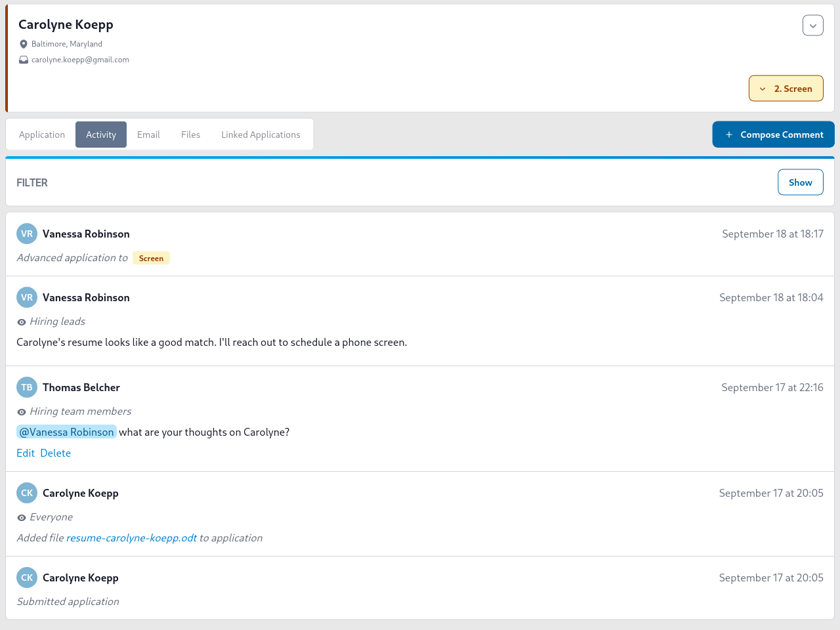Click the @Vanessa Robinson mention
The width and height of the screenshot is (840, 630).
tap(66, 432)
